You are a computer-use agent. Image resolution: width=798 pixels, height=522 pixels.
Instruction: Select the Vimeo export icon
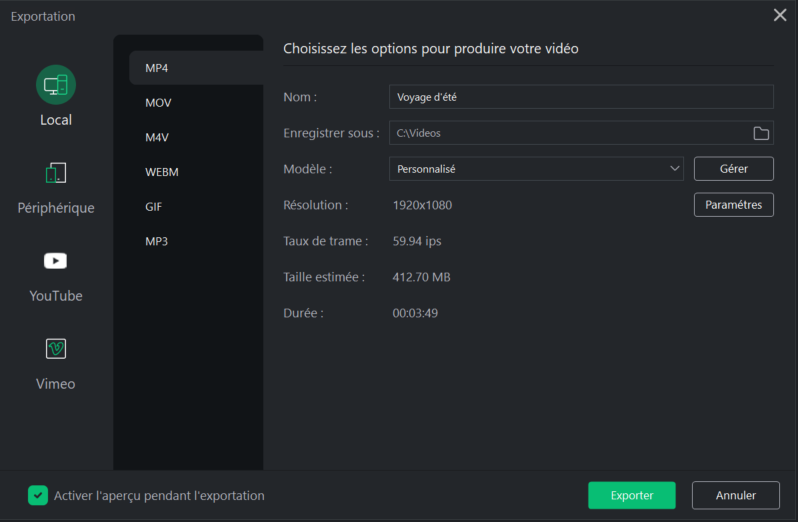tap(55, 349)
